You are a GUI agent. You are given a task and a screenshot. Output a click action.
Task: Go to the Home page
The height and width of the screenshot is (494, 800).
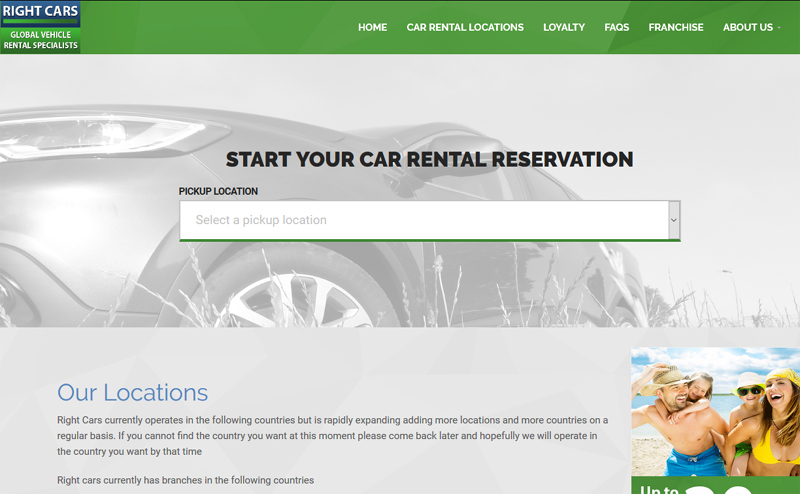point(372,27)
